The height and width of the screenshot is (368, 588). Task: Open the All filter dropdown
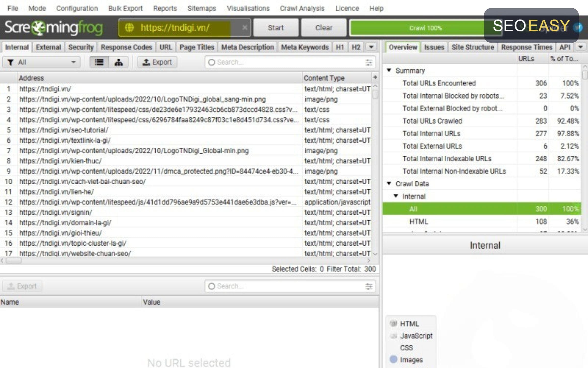click(41, 62)
